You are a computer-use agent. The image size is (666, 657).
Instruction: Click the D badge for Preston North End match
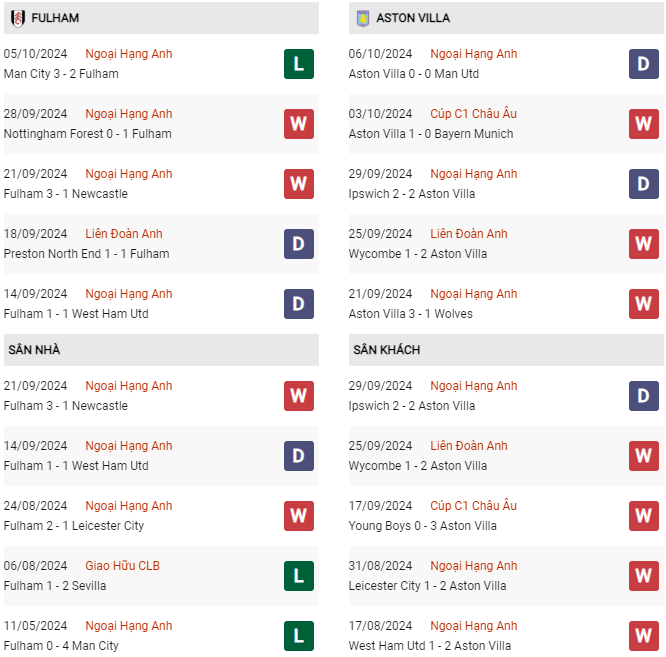(299, 244)
